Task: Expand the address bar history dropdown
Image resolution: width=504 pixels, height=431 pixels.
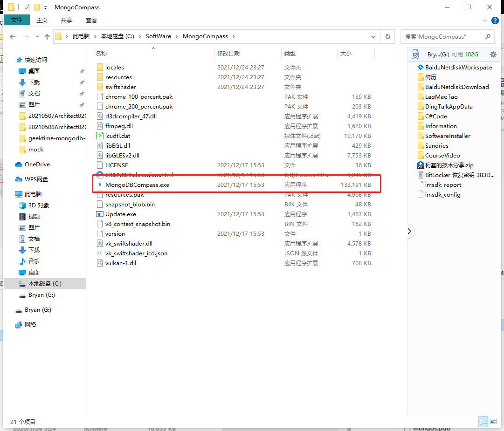Action: (x=373, y=37)
